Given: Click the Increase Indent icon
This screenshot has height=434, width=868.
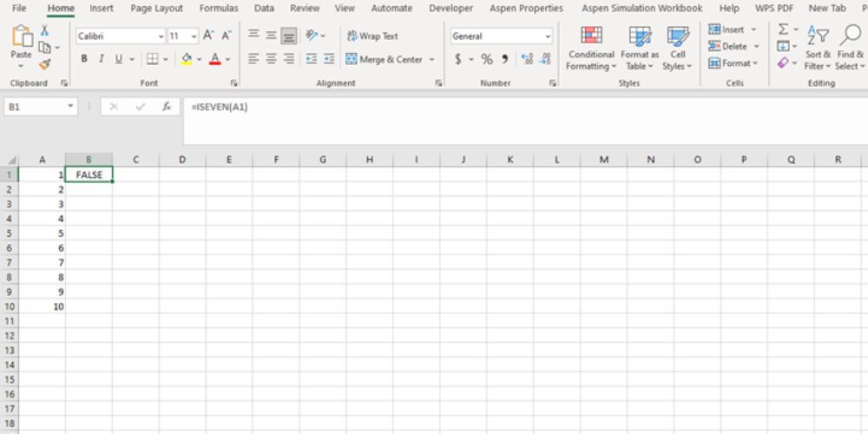Looking at the screenshot, I should 329,59.
